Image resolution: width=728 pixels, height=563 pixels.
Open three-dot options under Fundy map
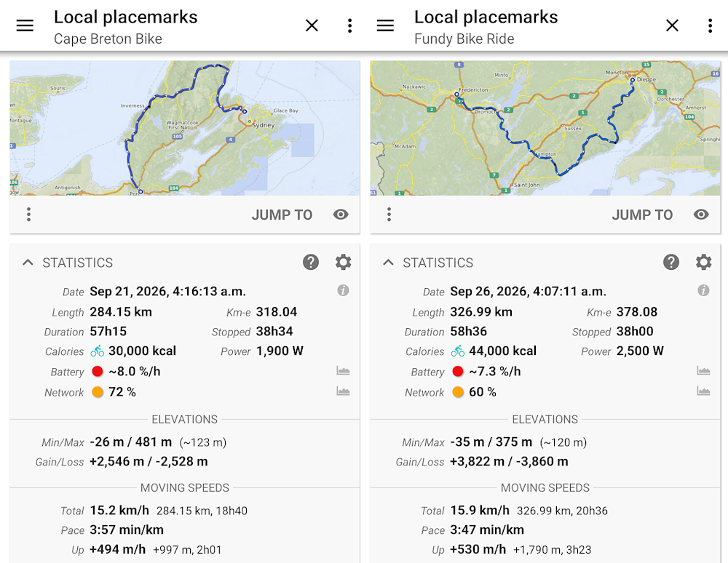[389, 215]
